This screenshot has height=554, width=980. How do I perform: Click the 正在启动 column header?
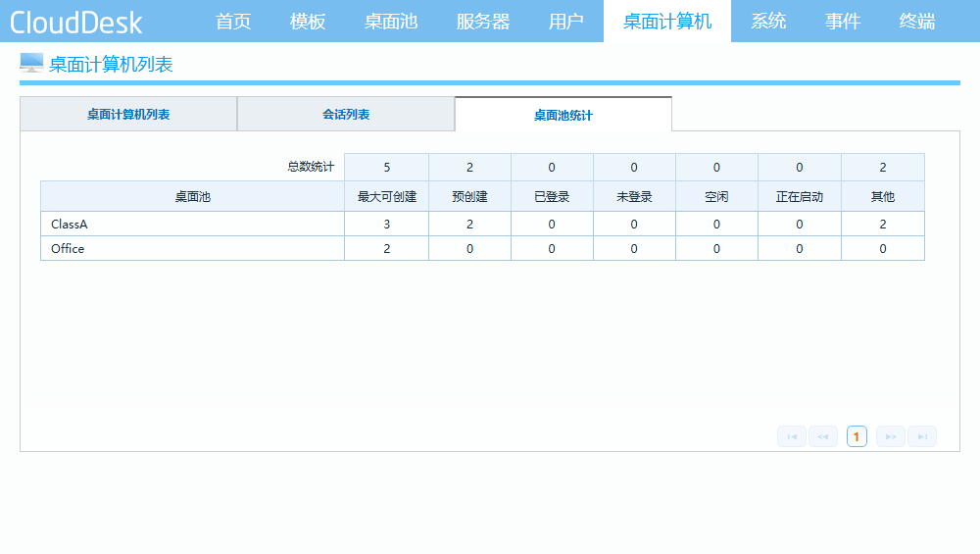click(x=800, y=196)
